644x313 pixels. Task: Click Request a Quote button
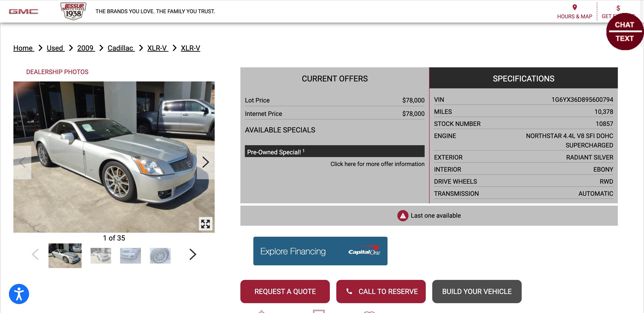tap(285, 291)
